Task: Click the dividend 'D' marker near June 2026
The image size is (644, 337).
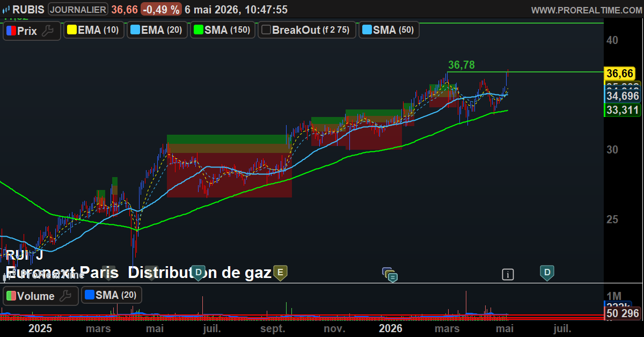Action: [547, 273]
